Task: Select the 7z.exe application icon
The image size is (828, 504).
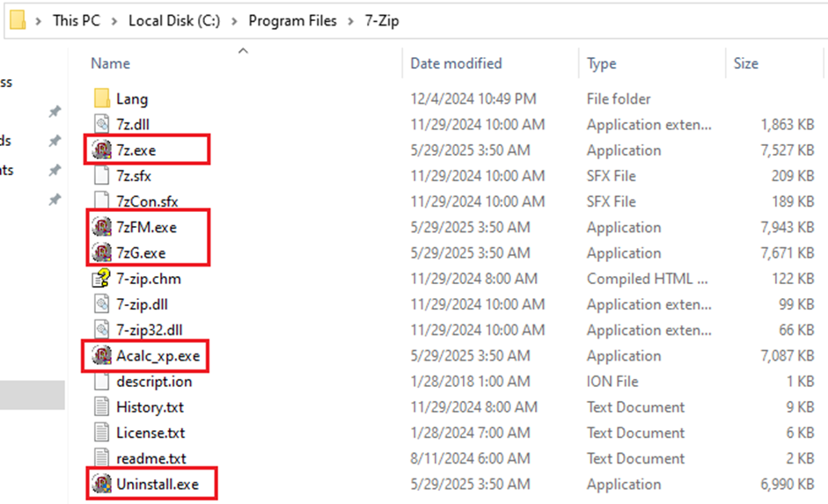Action: pos(101,150)
